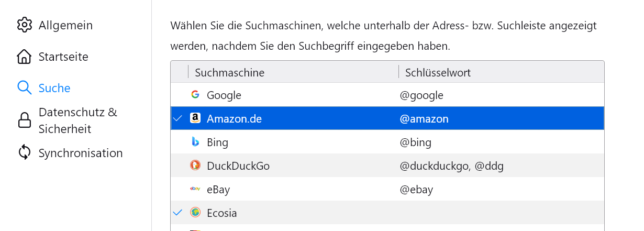The image size is (644, 231).
Task: Click the Datenschutz lock icon
Action: 25,120
